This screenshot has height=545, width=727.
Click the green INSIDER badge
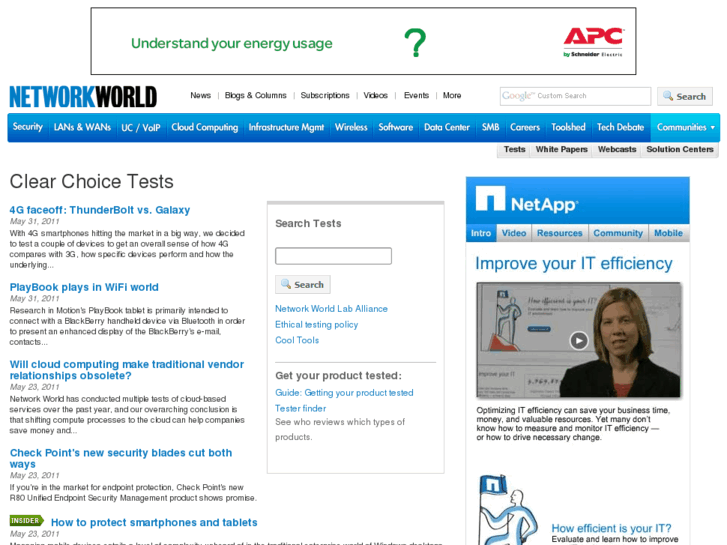click(x=26, y=521)
